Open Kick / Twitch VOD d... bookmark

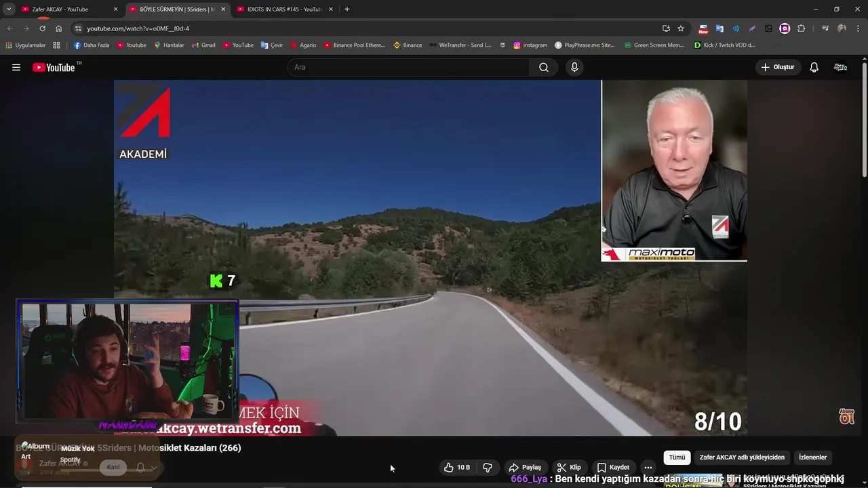coord(725,45)
